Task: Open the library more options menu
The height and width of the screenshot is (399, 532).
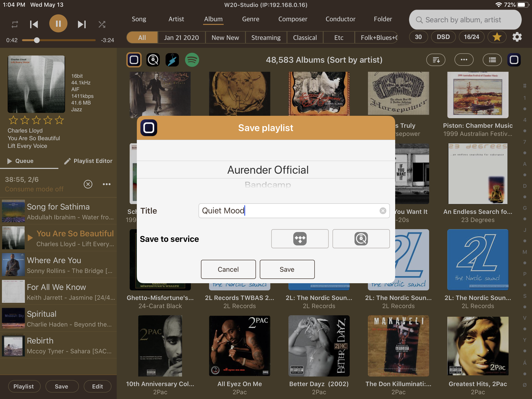Action: (464, 60)
